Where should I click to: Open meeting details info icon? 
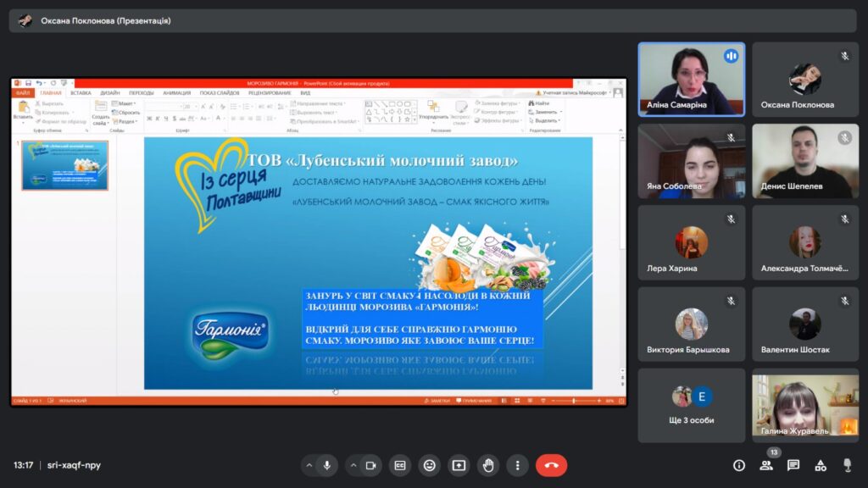[739, 465]
